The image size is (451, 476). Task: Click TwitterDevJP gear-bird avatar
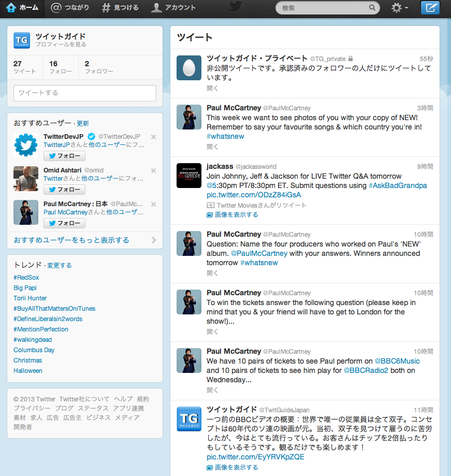(x=26, y=145)
